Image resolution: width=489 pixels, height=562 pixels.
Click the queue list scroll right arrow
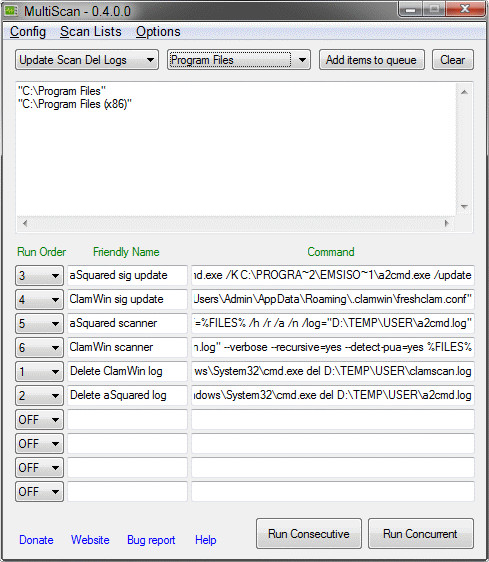[446, 223]
